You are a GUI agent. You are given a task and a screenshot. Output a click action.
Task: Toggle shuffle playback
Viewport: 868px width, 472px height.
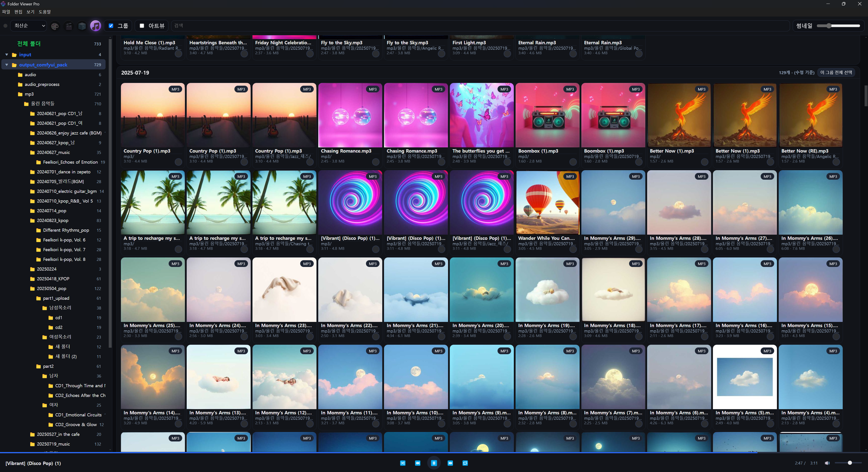(x=403, y=463)
